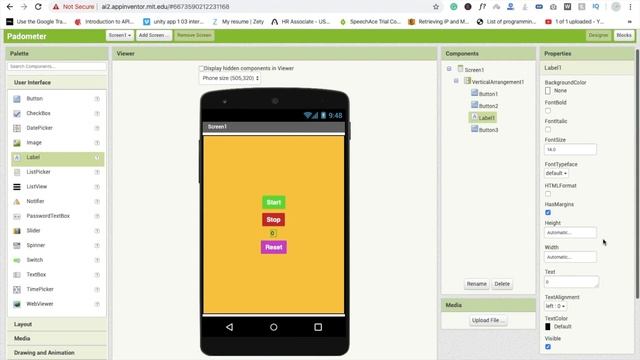640x360 pixels.
Task: Open the browser three-dot menu
Action: click(x=631, y=7)
